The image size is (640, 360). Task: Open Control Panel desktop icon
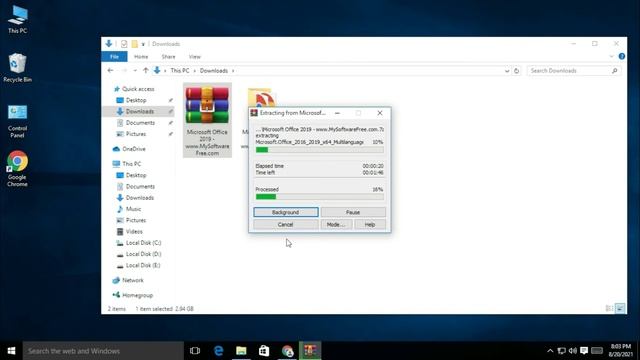coord(17,121)
